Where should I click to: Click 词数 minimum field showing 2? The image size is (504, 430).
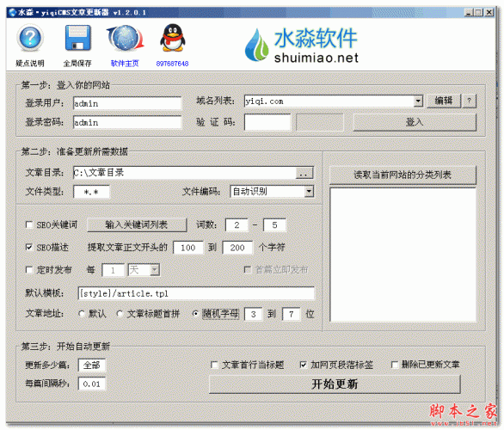237,225
